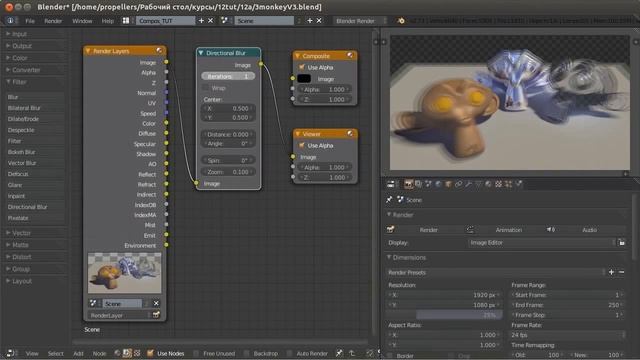
Task: Open Constraints properties tab icon
Action: (x=458, y=184)
